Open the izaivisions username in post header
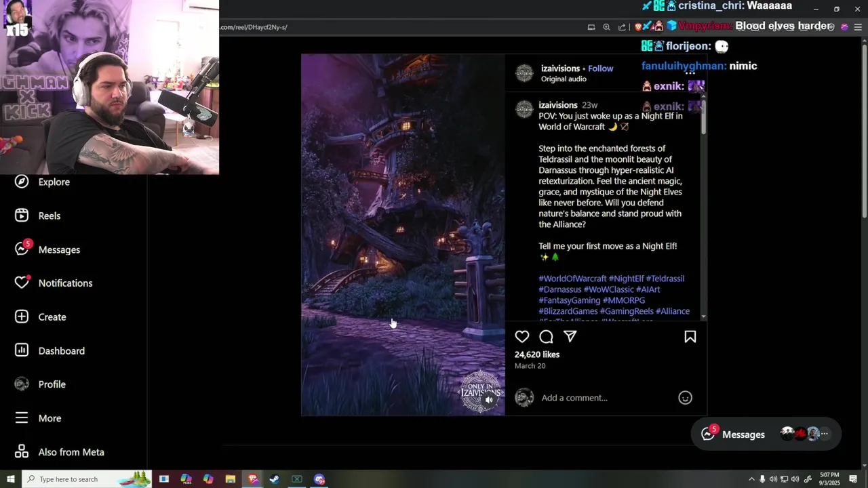Image resolution: width=868 pixels, height=488 pixels. pos(560,68)
